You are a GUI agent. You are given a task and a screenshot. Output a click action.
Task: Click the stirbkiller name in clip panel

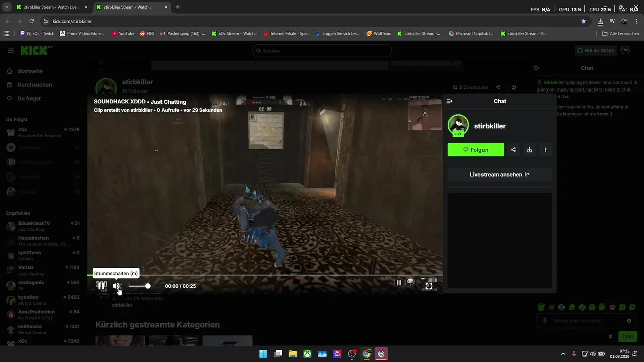click(x=490, y=126)
